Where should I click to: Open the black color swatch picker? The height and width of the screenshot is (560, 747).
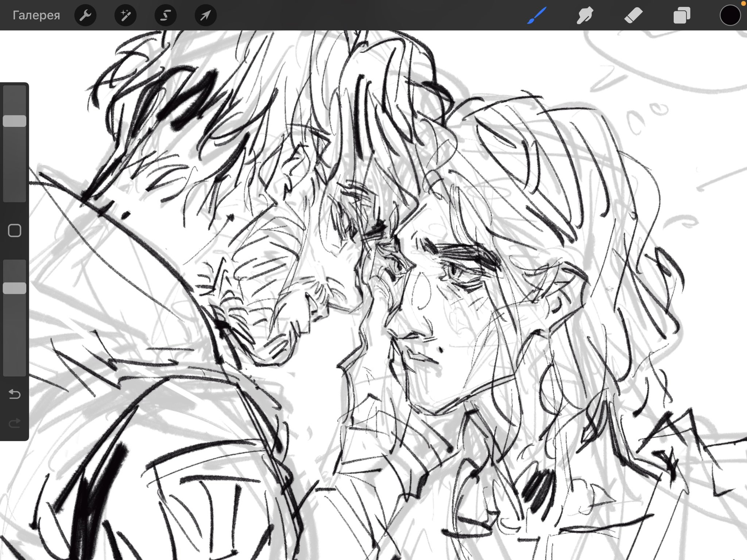pos(730,15)
